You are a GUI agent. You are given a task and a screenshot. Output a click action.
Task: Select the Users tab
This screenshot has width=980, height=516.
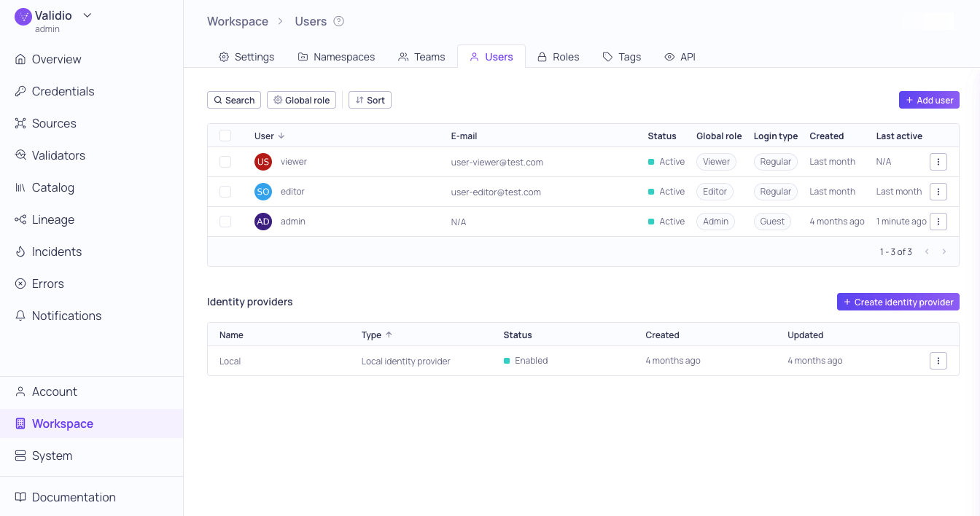[491, 57]
